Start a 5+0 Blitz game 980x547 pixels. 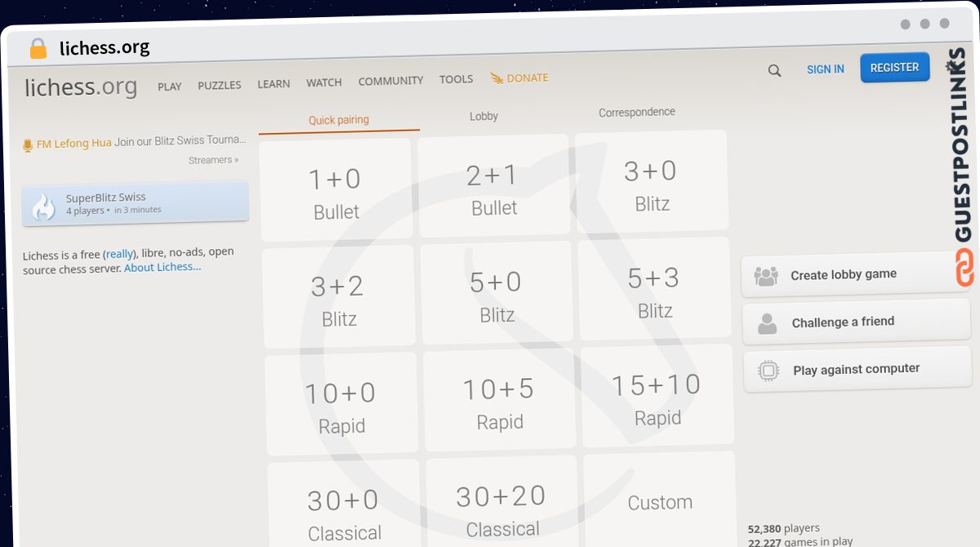point(497,294)
